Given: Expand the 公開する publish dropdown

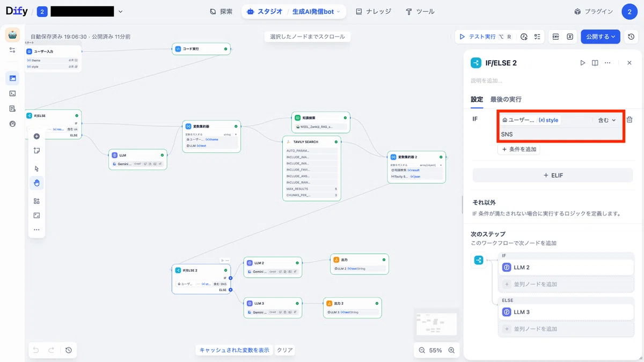Looking at the screenshot, I should pyautogui.click(x=601, y=37).
